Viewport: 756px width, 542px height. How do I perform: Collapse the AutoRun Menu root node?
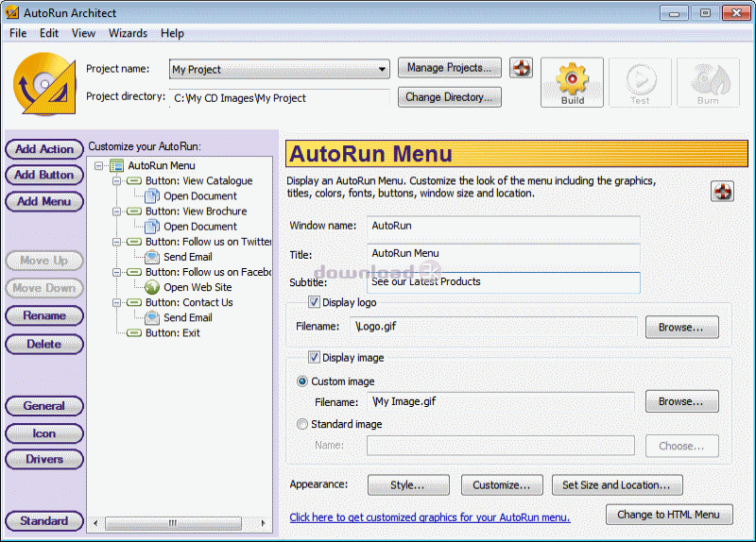(x=99, y=166)
